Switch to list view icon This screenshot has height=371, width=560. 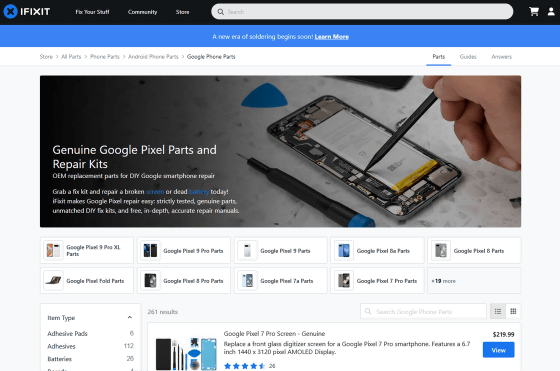point(498,311)
